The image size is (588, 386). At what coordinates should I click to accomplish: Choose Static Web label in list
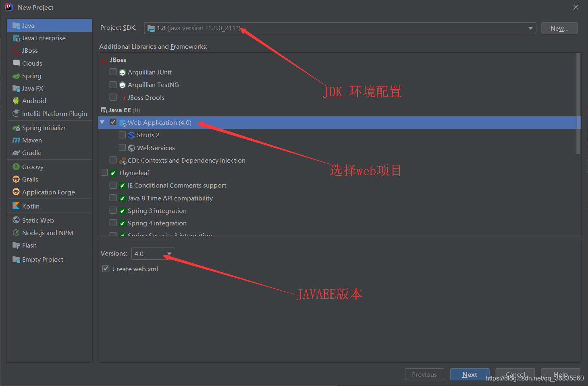38,221
